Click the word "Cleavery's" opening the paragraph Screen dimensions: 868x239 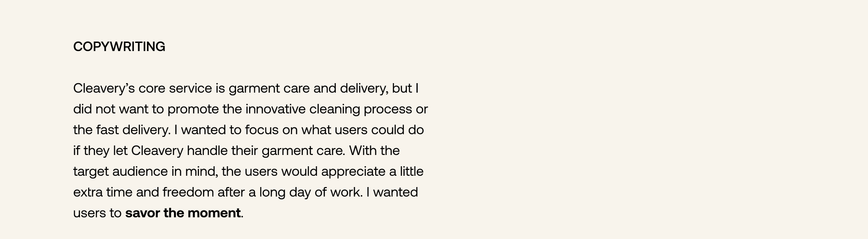(x=104, y=88)
